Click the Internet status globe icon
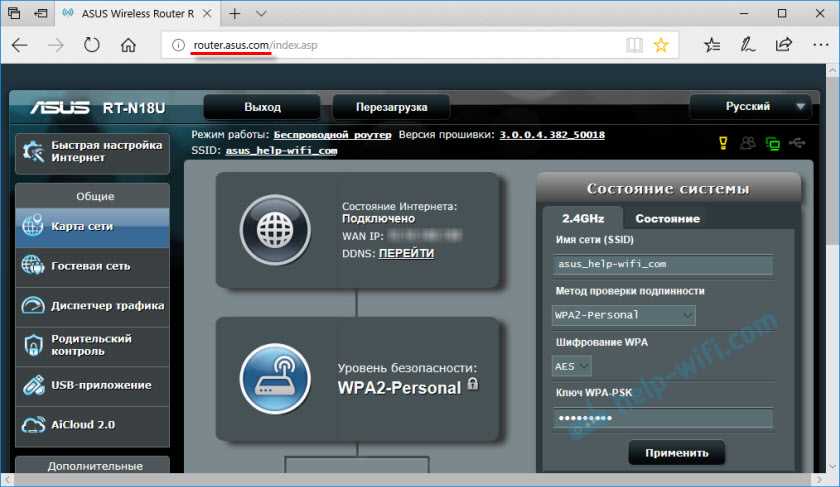840x487 pixels. (275, 230)
